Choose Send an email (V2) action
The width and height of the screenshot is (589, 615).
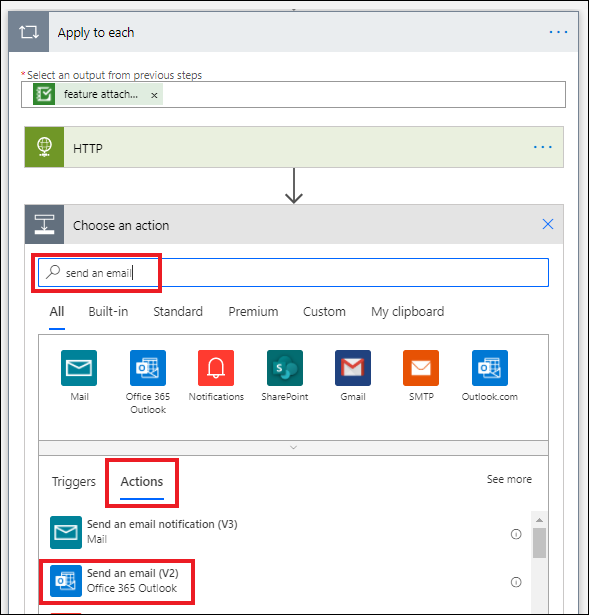[286, 581]
